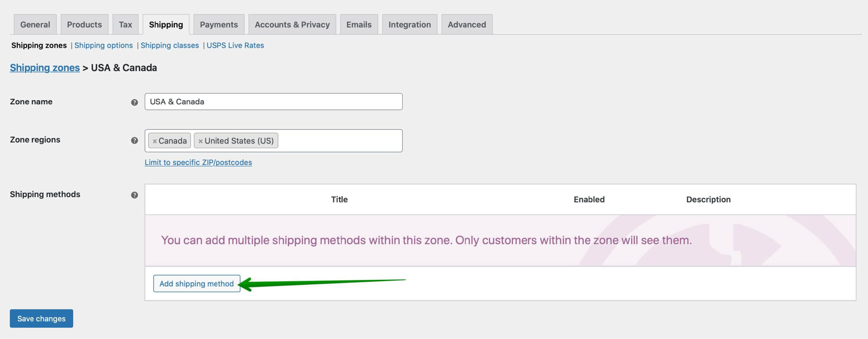Follow the Shipping zones breadcrumb link
The width and height of the screenshot is (868, 339).
(x=45, y=68)
